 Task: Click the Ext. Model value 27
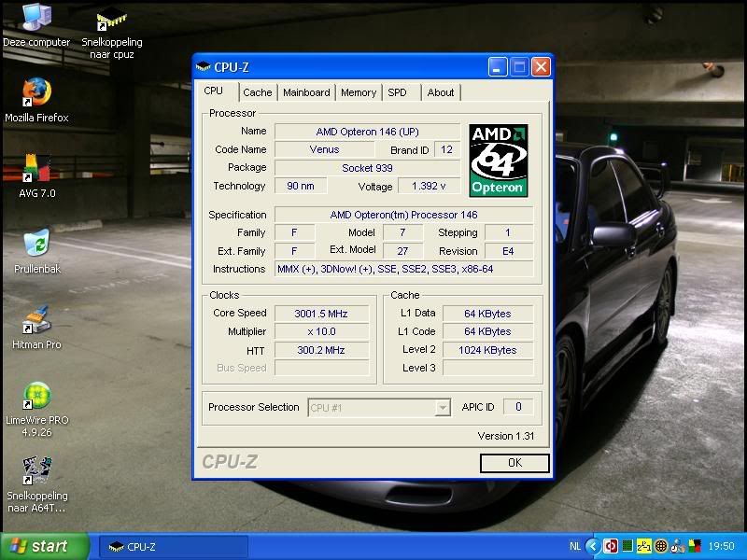pos(402,251)
